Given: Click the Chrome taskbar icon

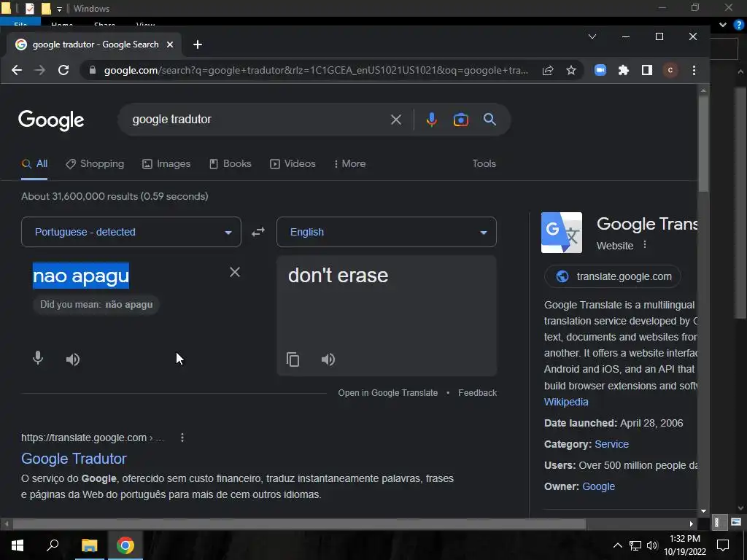Looking at the screenshot, I should [x=125, y=545].
